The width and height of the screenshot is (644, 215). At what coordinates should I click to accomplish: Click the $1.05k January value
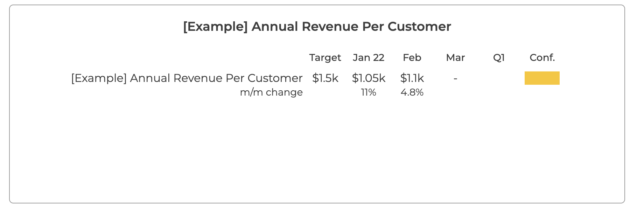click(369, 78)
